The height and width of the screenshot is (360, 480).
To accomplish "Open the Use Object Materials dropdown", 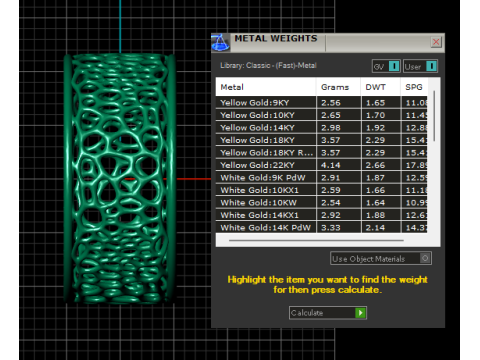I will click(x=381, y=258).
